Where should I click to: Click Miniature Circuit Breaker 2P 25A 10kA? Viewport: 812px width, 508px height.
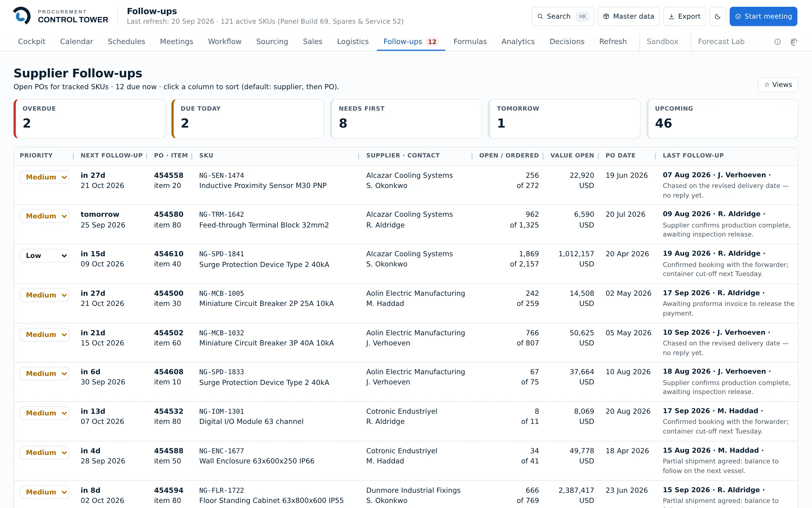[266, 303]
